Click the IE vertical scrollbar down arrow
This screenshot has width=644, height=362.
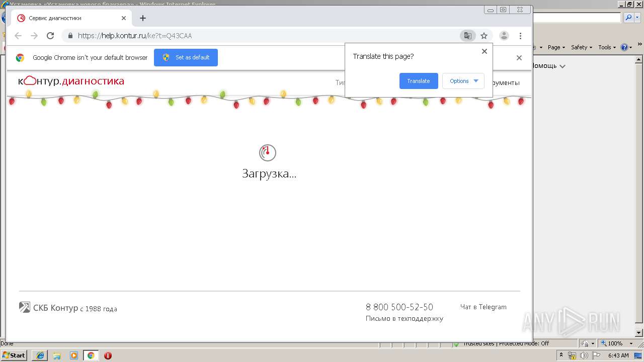639,333
